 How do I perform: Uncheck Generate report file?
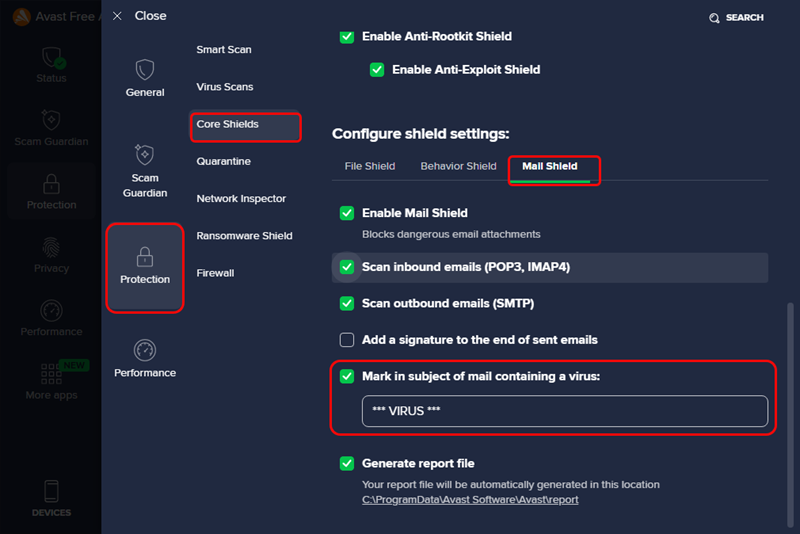tap(347, 464)
